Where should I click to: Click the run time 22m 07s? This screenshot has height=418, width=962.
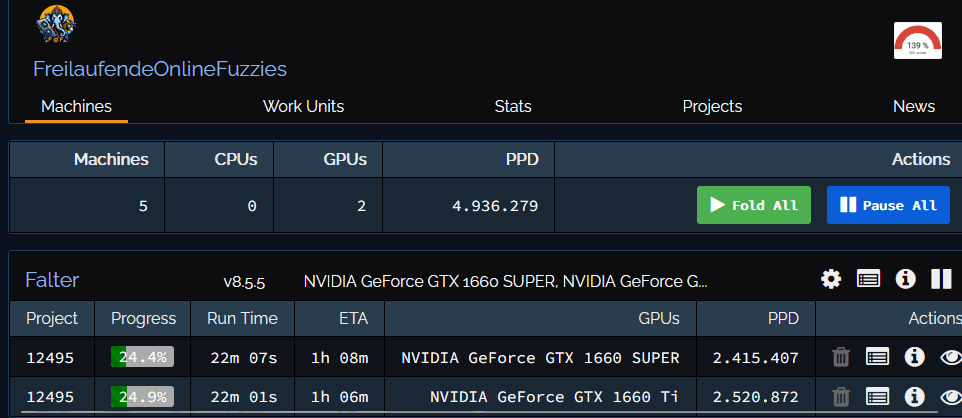(x=242, y=357)
